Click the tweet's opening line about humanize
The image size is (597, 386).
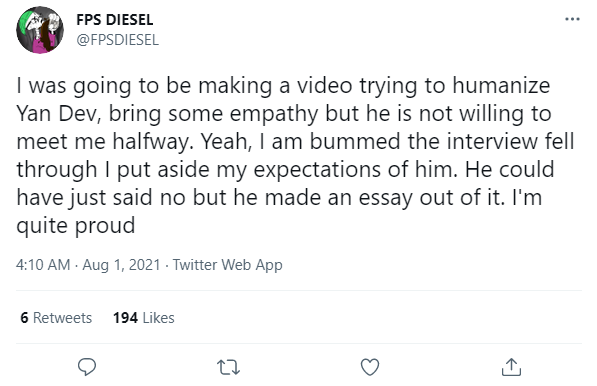point(283,86)
